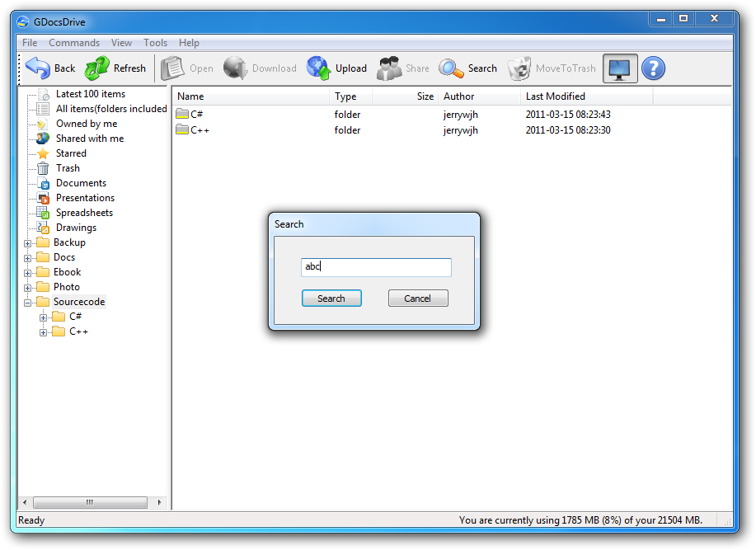The image size is (756, 550).
Task: Click the Documents icon in tree
Action: tap(44, 183)
